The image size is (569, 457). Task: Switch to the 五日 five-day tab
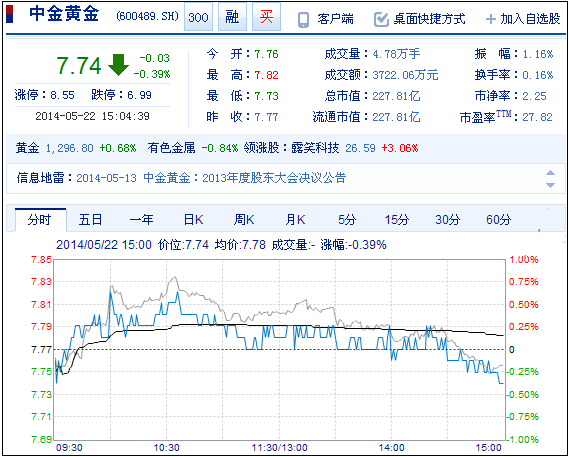(90, 220)
